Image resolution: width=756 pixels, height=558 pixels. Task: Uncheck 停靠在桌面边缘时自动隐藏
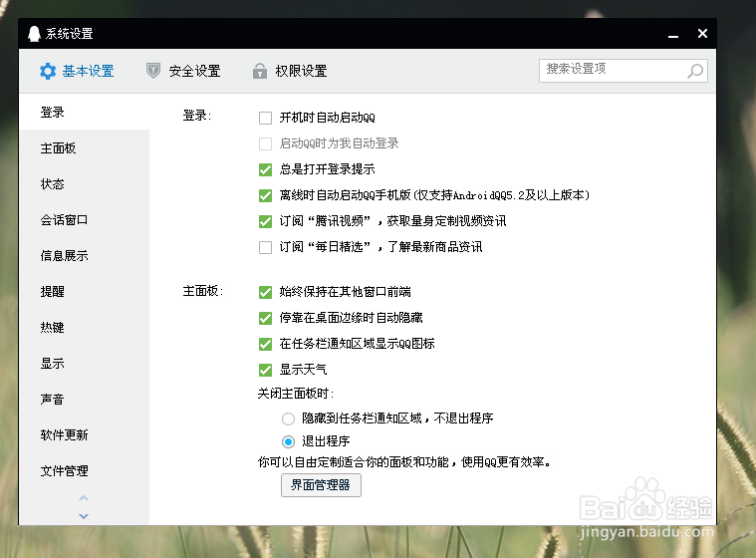[265, 318]
